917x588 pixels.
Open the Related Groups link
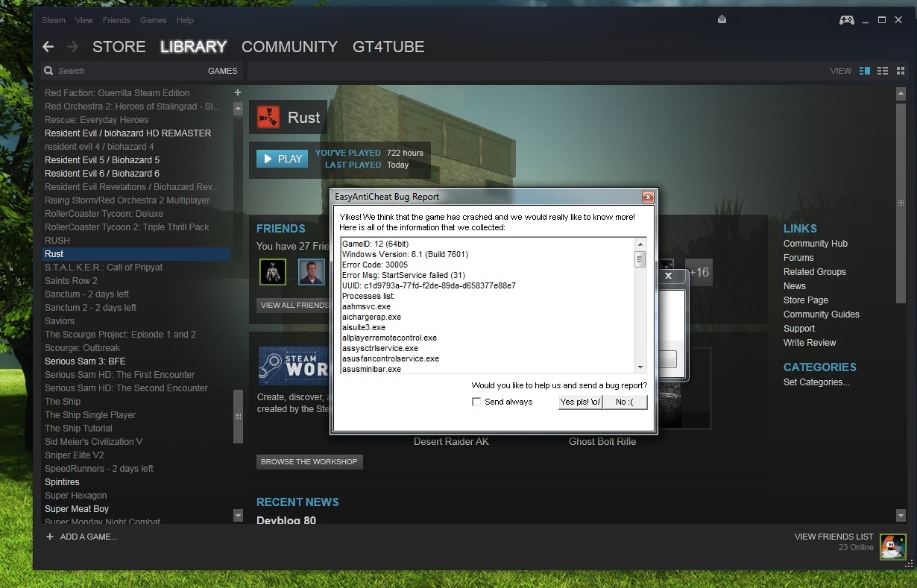(815, 272)
